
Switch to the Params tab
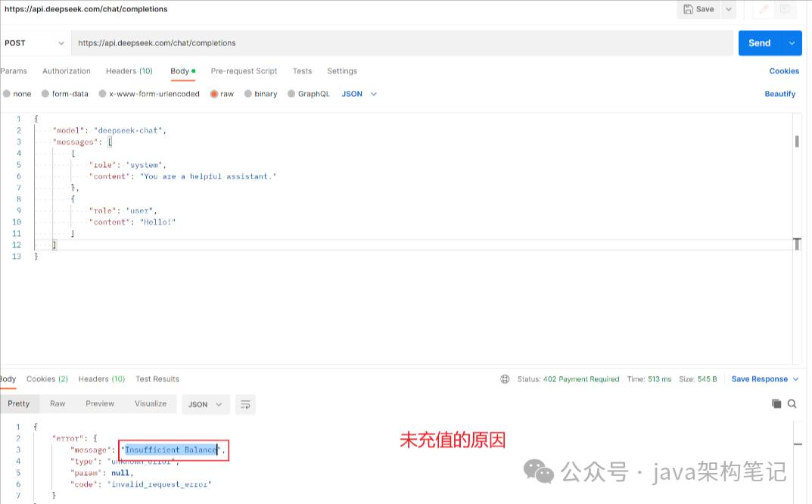tap(14, 71)
